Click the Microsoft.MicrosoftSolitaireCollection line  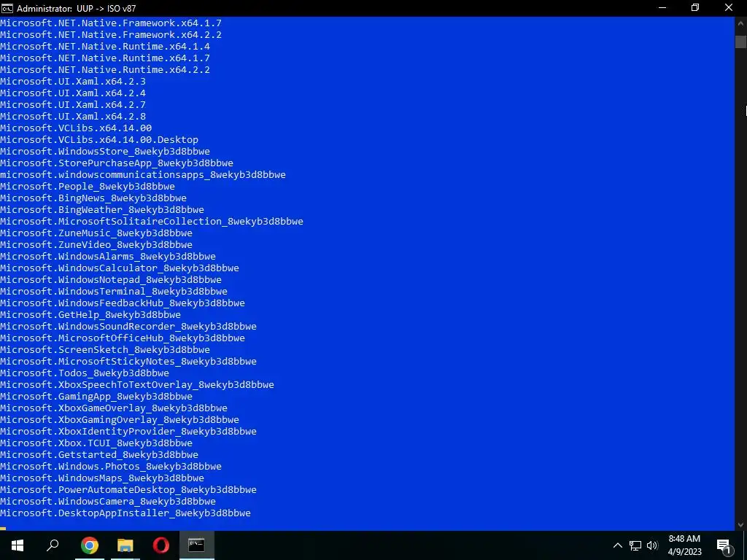(x=152, y=222)
